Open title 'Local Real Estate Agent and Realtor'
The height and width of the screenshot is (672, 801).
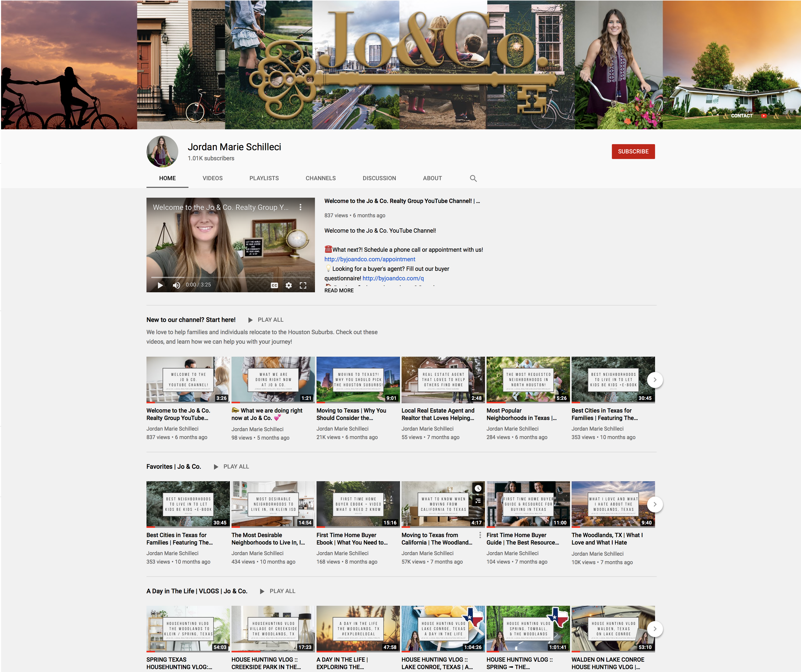(438, 414)
